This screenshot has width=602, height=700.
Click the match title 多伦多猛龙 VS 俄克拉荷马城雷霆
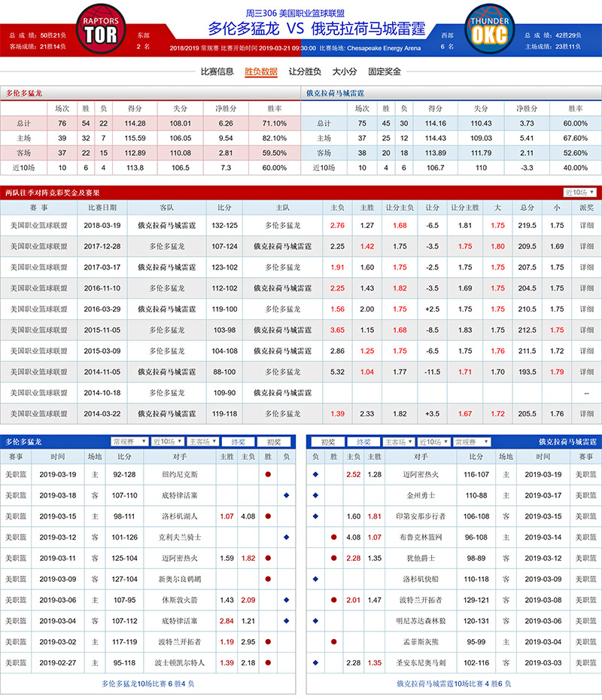tap(316, 29)
